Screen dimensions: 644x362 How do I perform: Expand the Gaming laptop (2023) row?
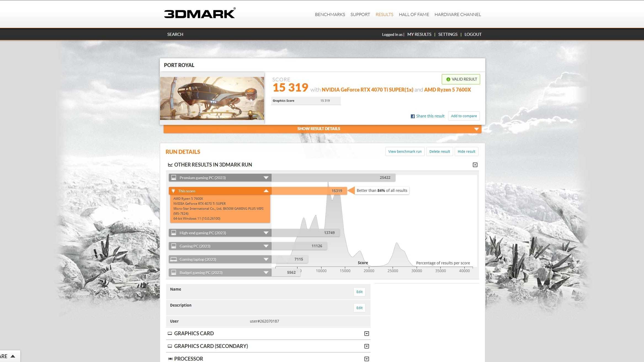point(266,259)
